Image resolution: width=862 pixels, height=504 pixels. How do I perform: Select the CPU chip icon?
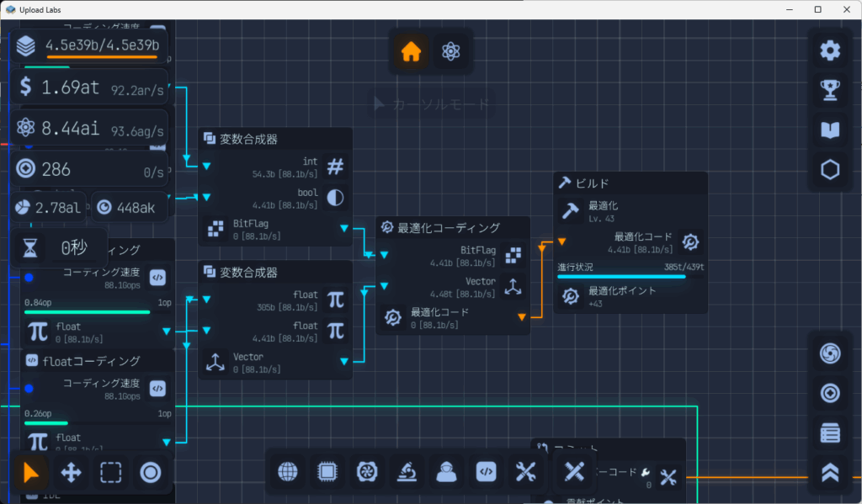(x=327, y=473)
